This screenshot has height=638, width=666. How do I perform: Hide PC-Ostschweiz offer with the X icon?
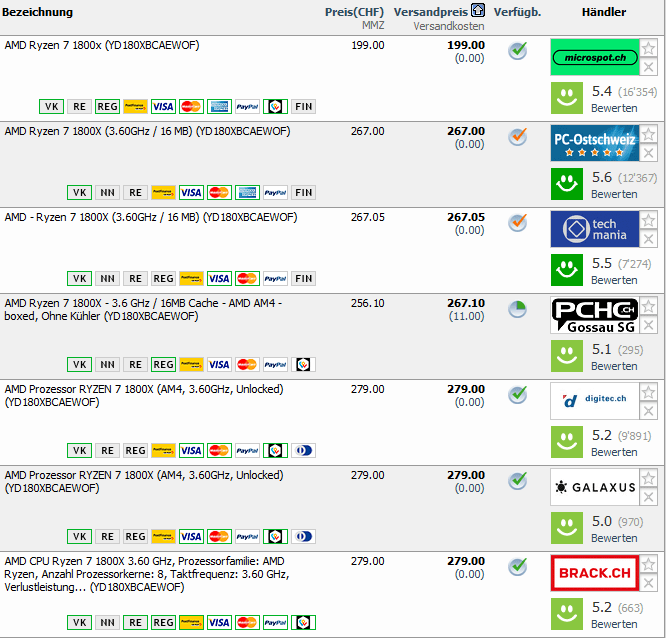coord(649,152)
